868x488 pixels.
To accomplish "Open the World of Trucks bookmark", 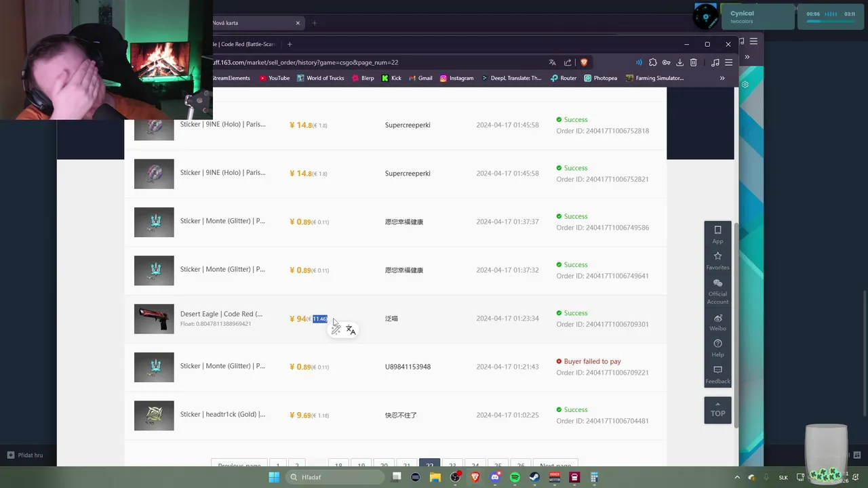I will tap(320, 78).
